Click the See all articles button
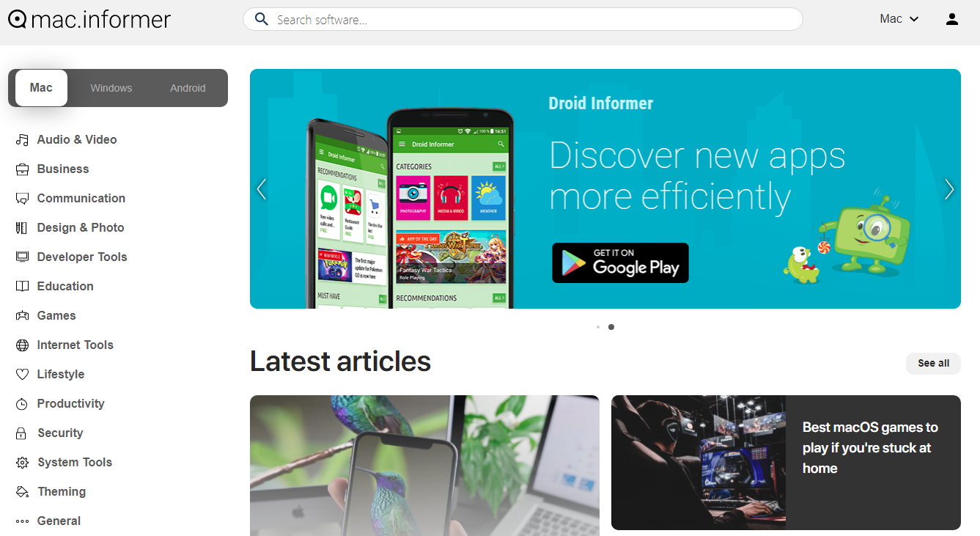Viewport: 980px width, 536px height. coord(933,363)
